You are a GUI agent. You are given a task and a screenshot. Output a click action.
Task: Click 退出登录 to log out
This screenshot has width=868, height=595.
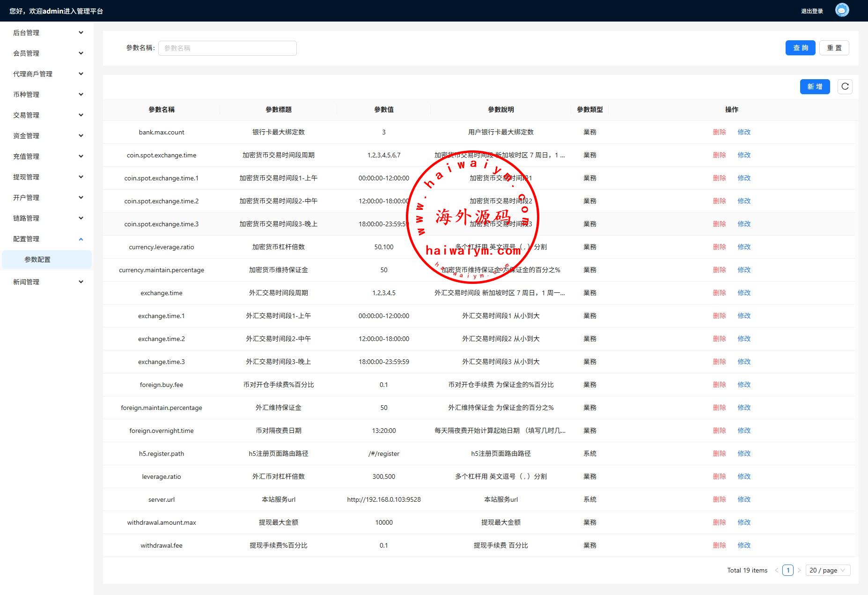point(812,11)
